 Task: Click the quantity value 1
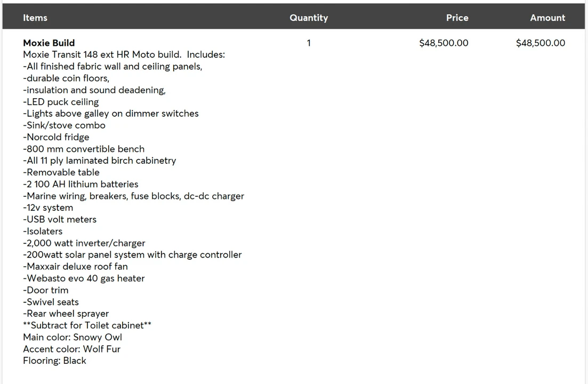click(309, 43)
